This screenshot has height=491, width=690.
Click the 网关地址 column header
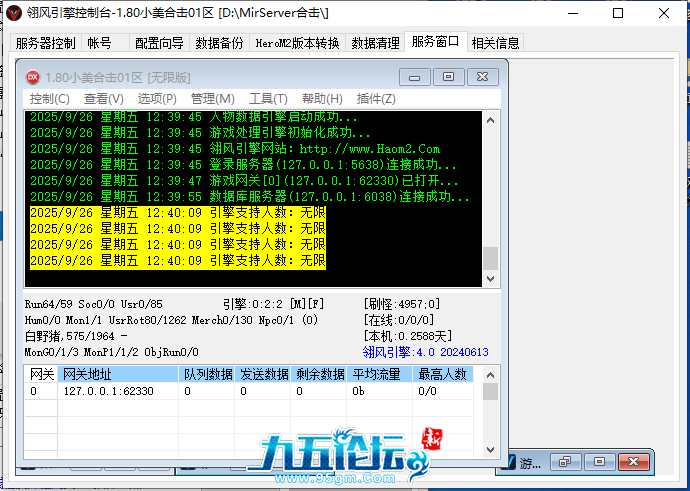(88, 374)
